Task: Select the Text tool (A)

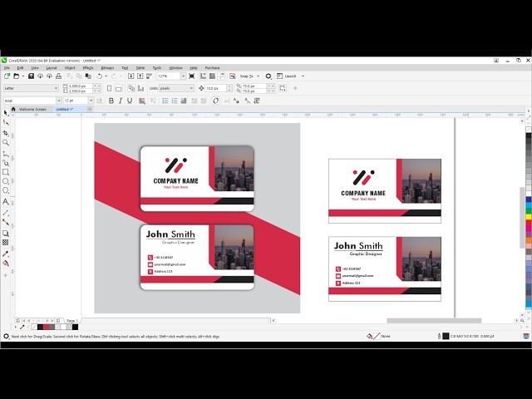Action: click(x=6, y=201)
